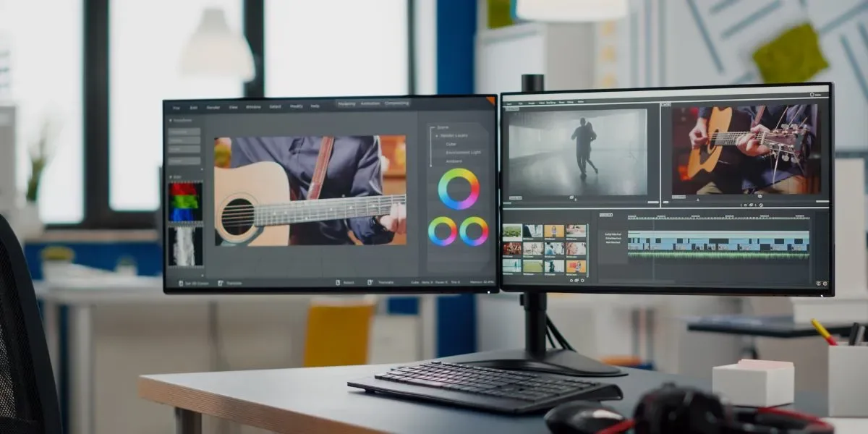Switch to the Compositing workspace tab
The width and height of the screenshot is (868, 434).
[396, 103]
